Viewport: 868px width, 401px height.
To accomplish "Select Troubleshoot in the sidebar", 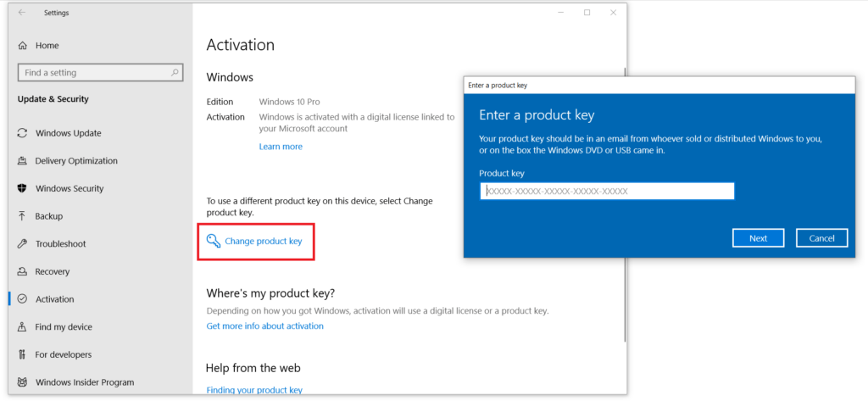I will (x=61, y=243).
